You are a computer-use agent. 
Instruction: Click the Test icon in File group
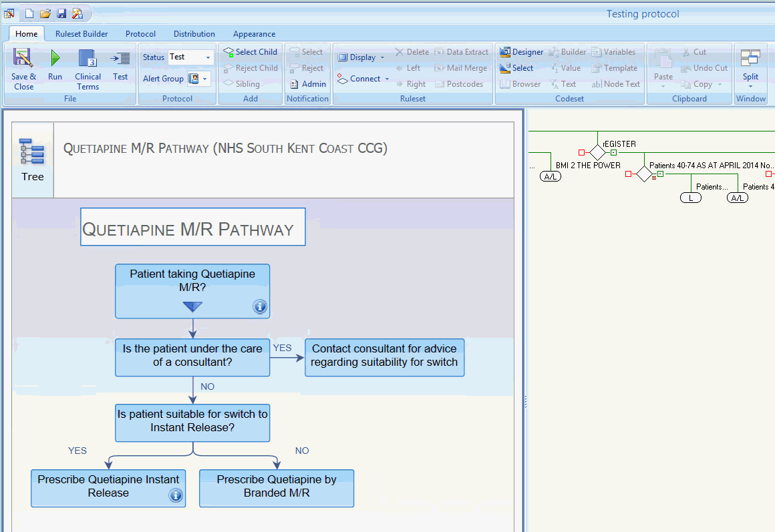120,59
